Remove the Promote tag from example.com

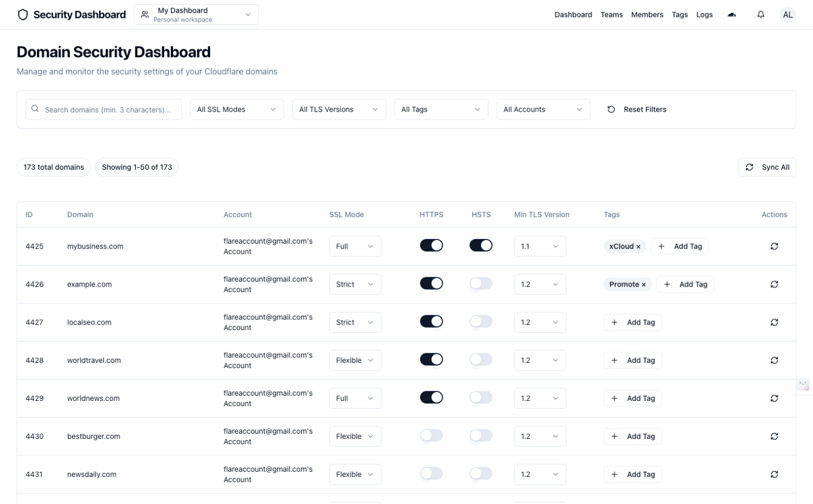[644, 285]
